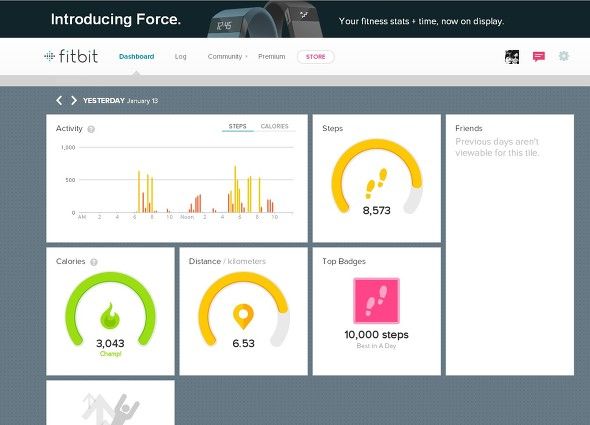Click the yellow Steps progress gauge
The height and width of the screenshot is (425, 590).
tap(377, 177)
